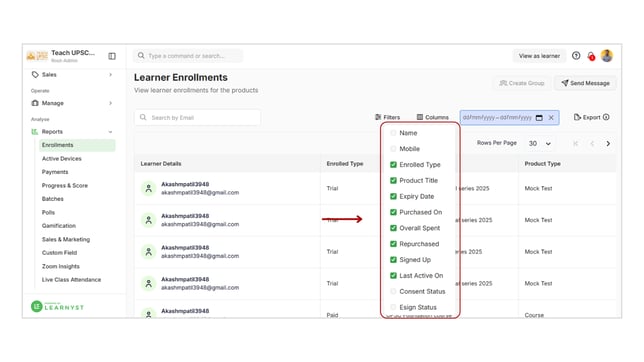Screen dimensions: 644x362
Task: Enable the Name column checkbox
Action: (393, 133)
